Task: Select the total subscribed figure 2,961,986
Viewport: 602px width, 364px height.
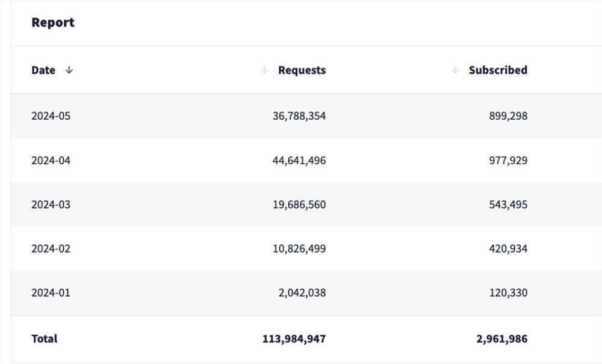Action: 501,339
